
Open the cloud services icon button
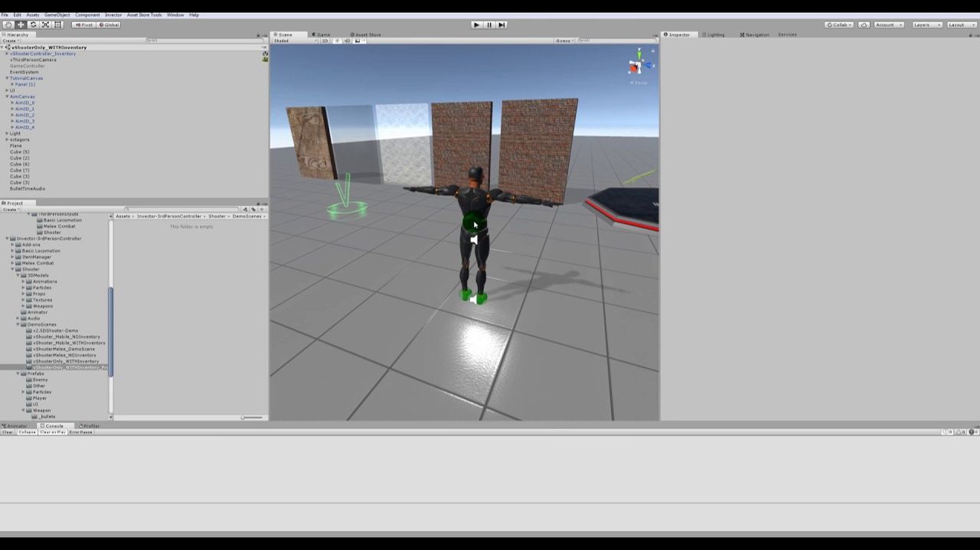click(864, 24)
